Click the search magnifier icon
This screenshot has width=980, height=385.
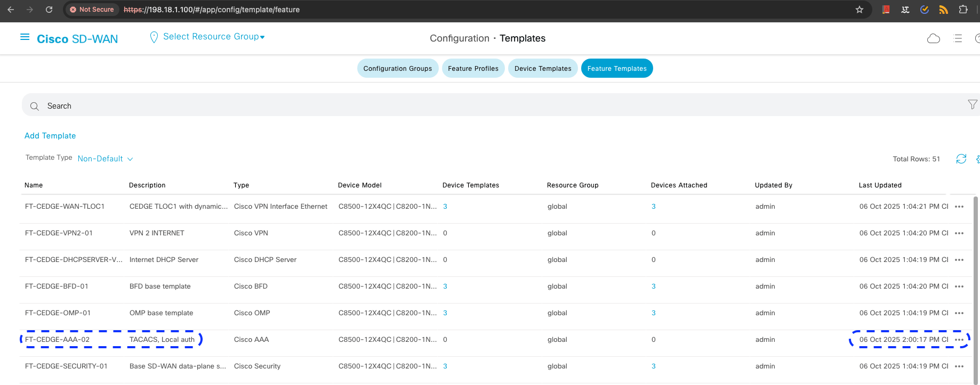[x=35, y=106]
